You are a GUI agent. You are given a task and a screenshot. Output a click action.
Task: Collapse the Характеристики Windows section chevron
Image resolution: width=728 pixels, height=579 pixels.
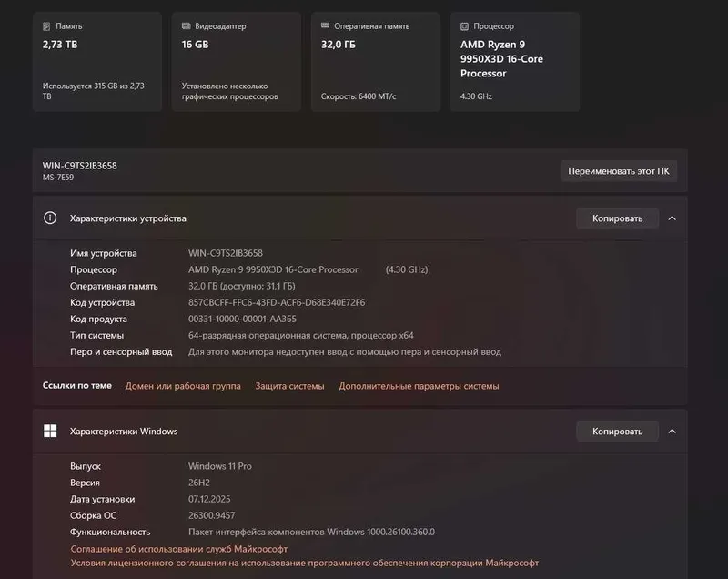[x=672, y=432]
